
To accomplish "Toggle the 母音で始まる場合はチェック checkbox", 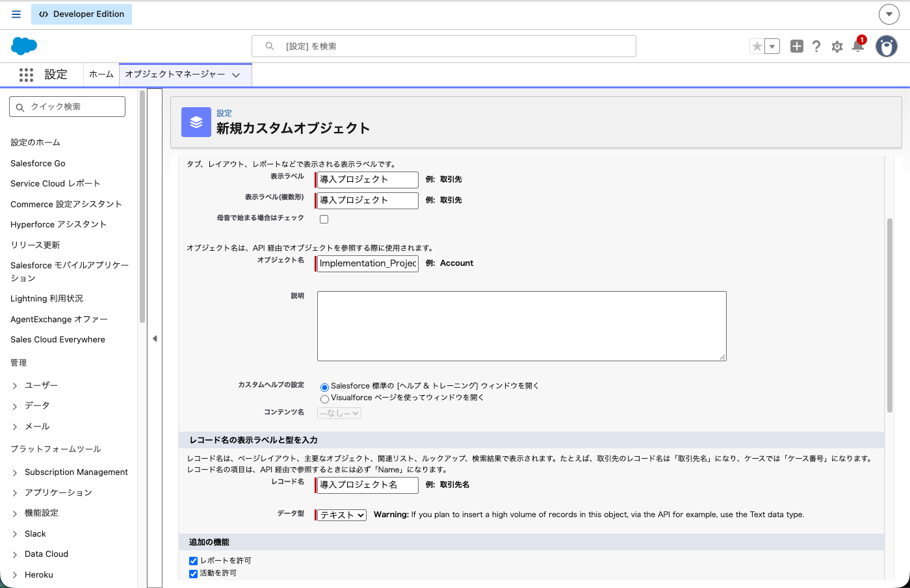I will pyautogui.click(x=324, y=219).
